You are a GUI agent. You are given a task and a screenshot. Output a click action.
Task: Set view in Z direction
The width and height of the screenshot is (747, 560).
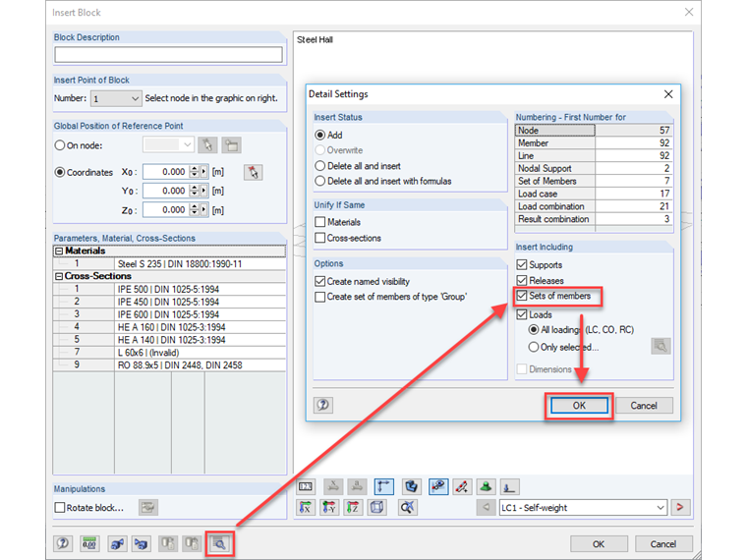[x=353, y=507]
